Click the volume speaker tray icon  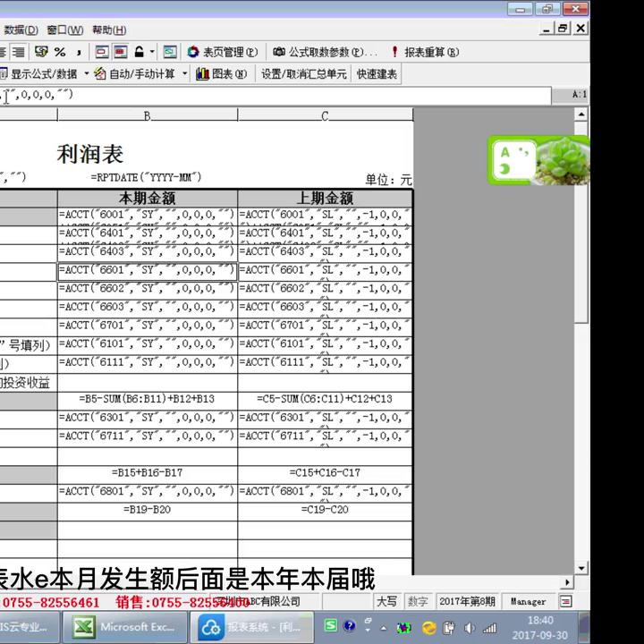point(469,628)
